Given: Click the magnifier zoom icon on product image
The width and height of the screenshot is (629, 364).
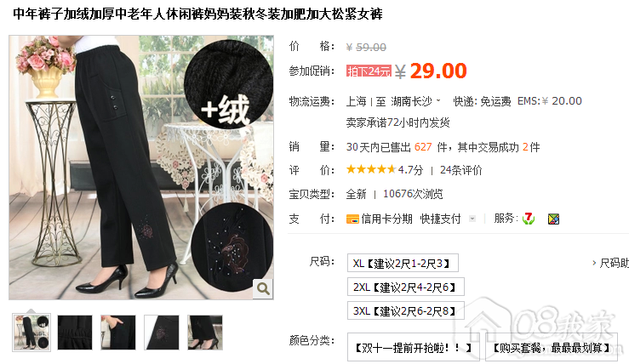Looking at the screenshot, I should point(263,288).
